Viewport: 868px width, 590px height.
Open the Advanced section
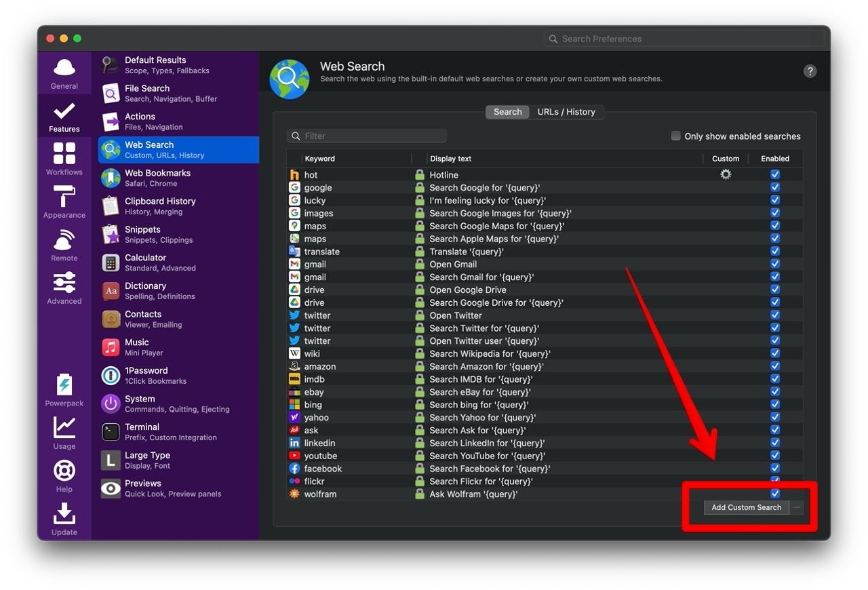click(x=64, y=288)
